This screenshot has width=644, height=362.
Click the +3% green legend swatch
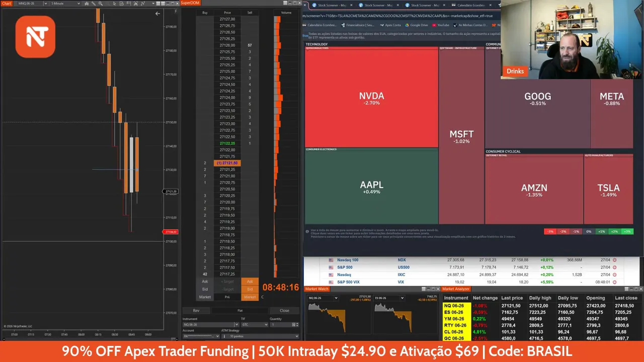627,231
